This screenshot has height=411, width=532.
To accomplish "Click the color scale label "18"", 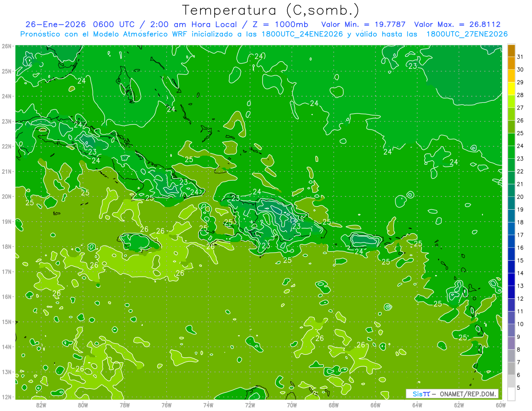I will click(520, 222).
